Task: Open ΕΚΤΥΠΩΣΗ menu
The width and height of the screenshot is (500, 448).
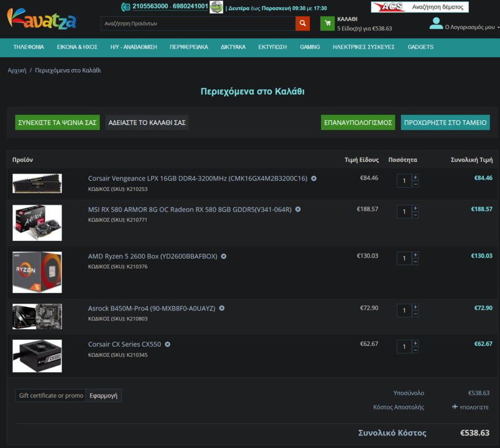Action: (x=272, y=47)
